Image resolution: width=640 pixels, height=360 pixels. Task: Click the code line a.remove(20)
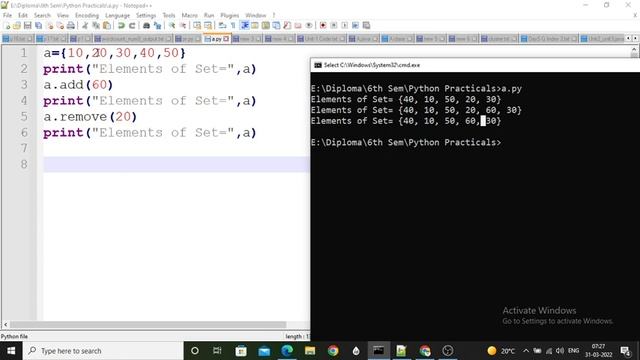click(x=90, y=116)
